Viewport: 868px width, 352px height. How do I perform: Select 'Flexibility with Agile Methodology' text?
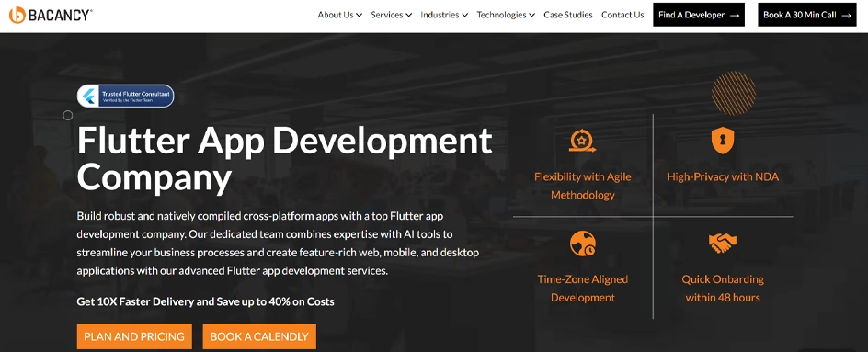coord(582,186)
